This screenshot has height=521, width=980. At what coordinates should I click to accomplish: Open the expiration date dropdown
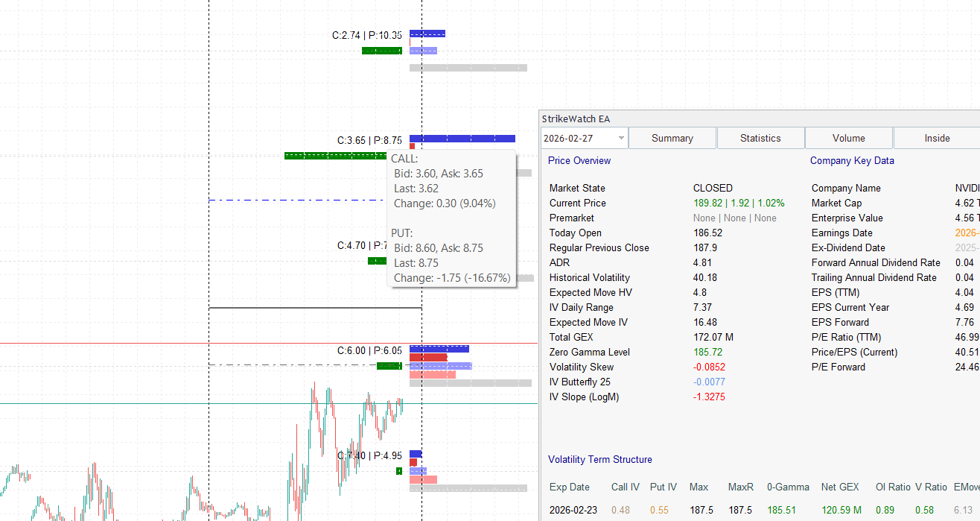coord(584,138)
